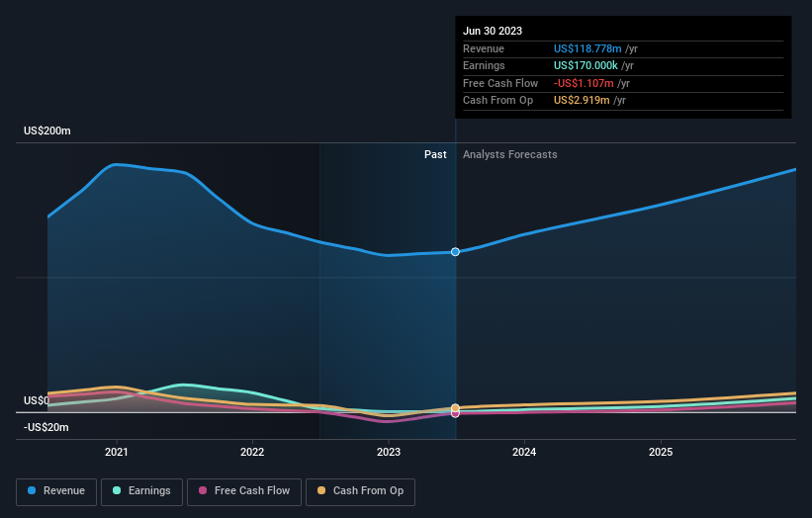Image resolution: width=812 pixels, height=518 pixels.
Task: Select the 2021 x-axis label
Action: (117, 452)
